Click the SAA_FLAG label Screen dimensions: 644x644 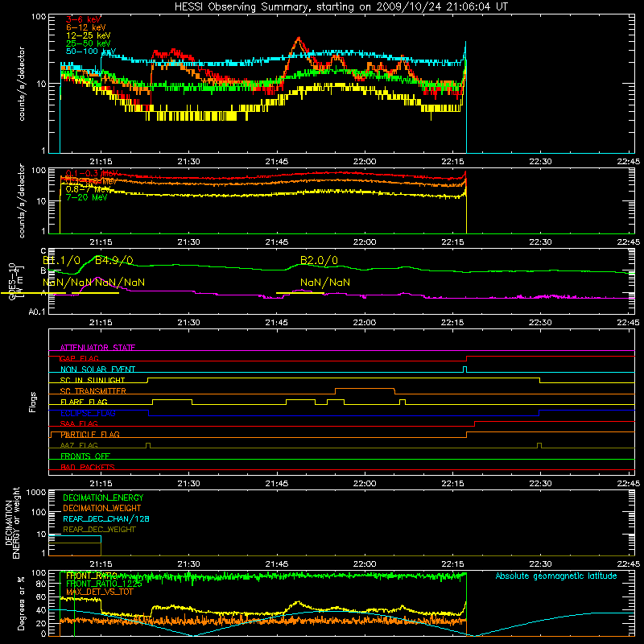79,424
